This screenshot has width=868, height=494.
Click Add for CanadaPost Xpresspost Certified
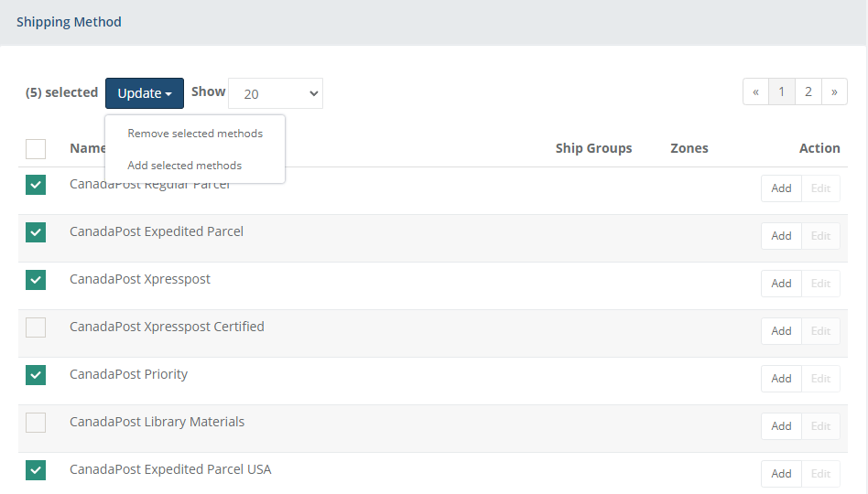coord(781,331)
